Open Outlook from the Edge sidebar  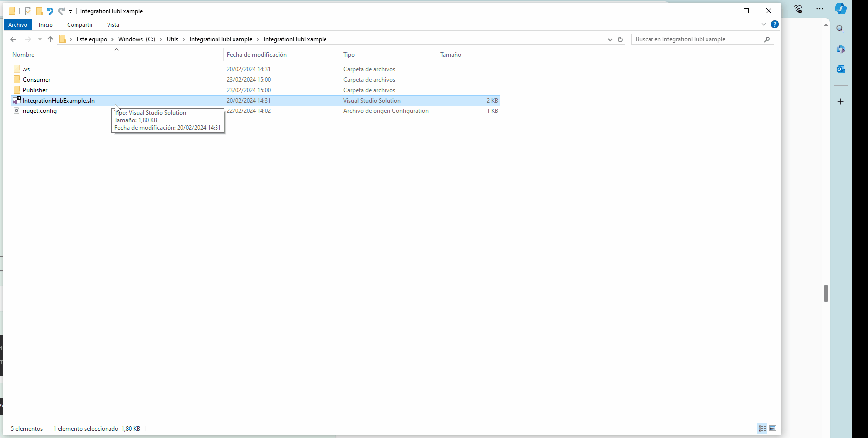click(x=840, y=69)
